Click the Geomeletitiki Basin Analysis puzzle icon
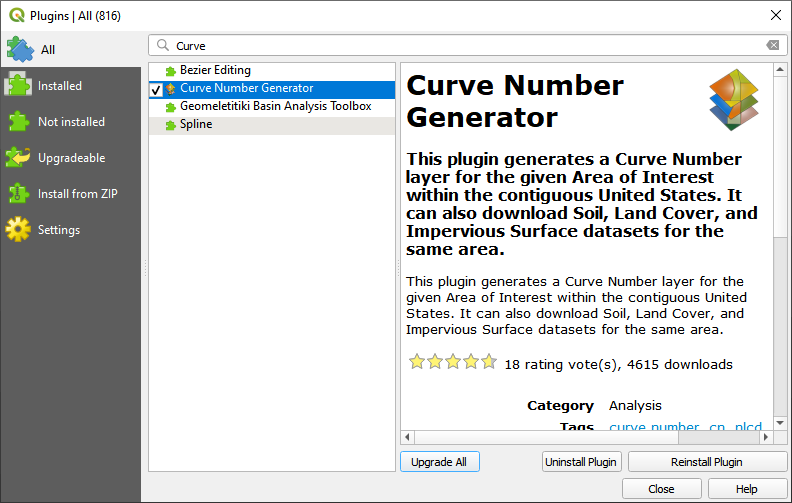The width and height of the screenshot is (792, 503). click(x=171, y=107)
